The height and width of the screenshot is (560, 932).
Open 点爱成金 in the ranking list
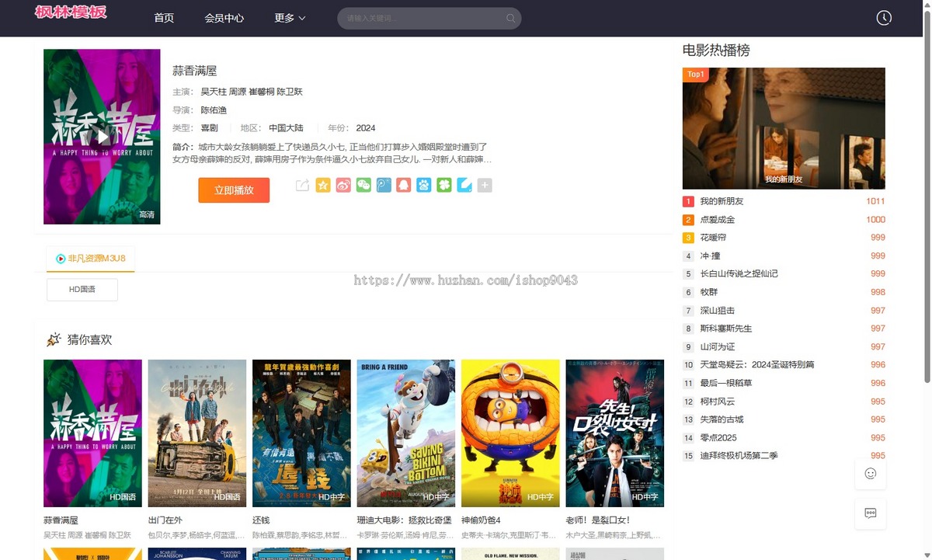tap(718, 220)
